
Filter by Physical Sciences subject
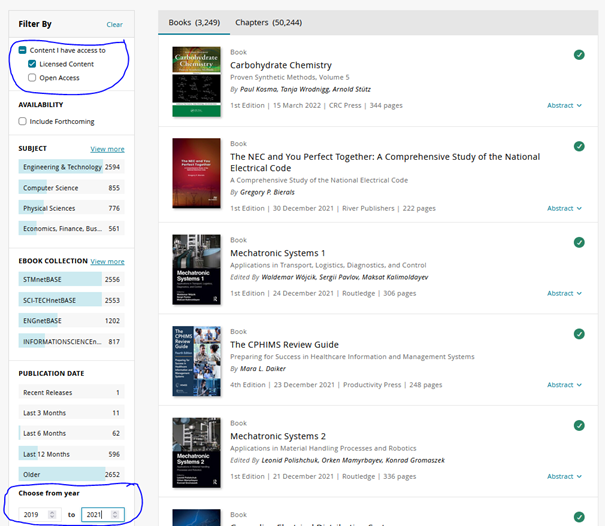pyautogui.click(x=71, y=208)
